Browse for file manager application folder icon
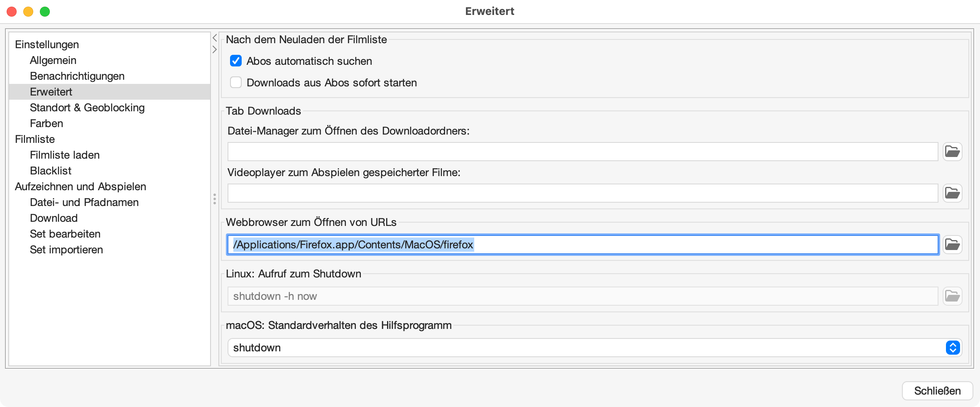The image size is (980, 407). tap(952, 152)
